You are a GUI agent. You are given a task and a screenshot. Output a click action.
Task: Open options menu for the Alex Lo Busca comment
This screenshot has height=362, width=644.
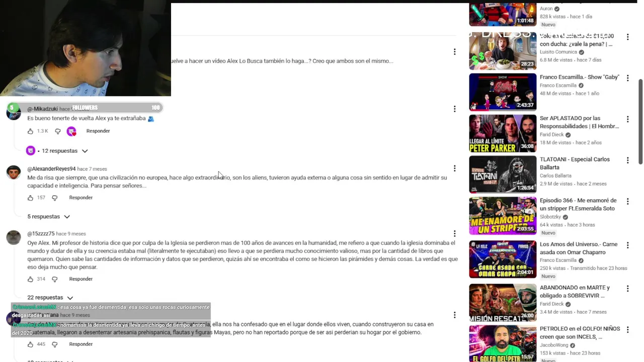454,52
